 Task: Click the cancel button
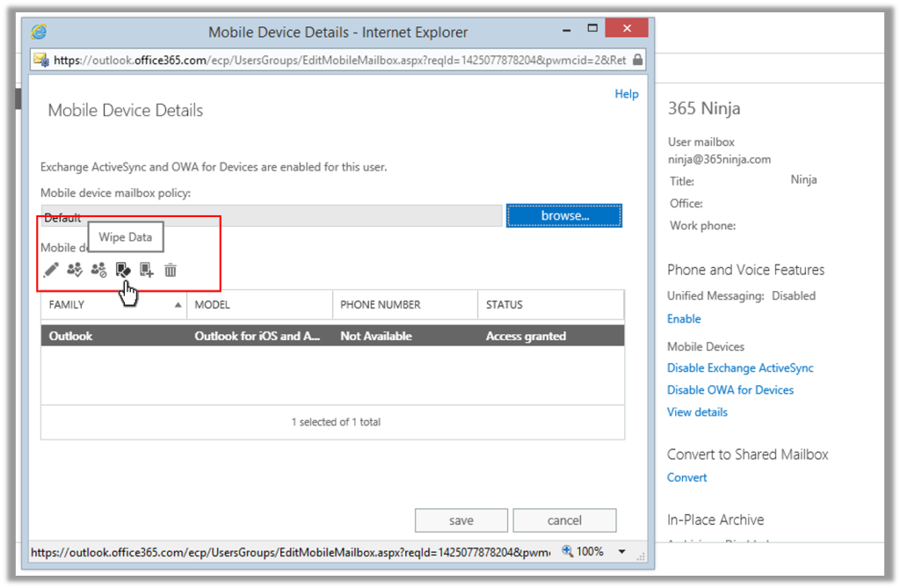click(564, 519)
